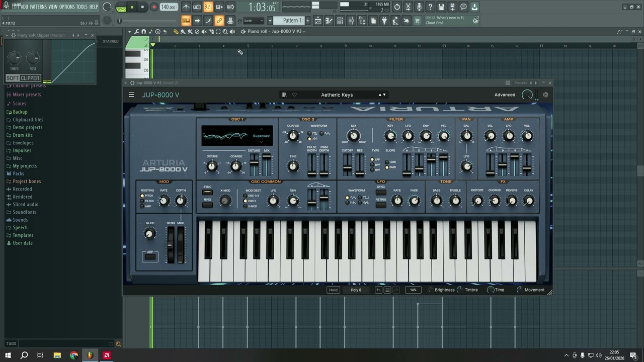
Task: Click the Advanced button in JUP-8000 V
Action: pyautogui.click(x=505, y=95)
